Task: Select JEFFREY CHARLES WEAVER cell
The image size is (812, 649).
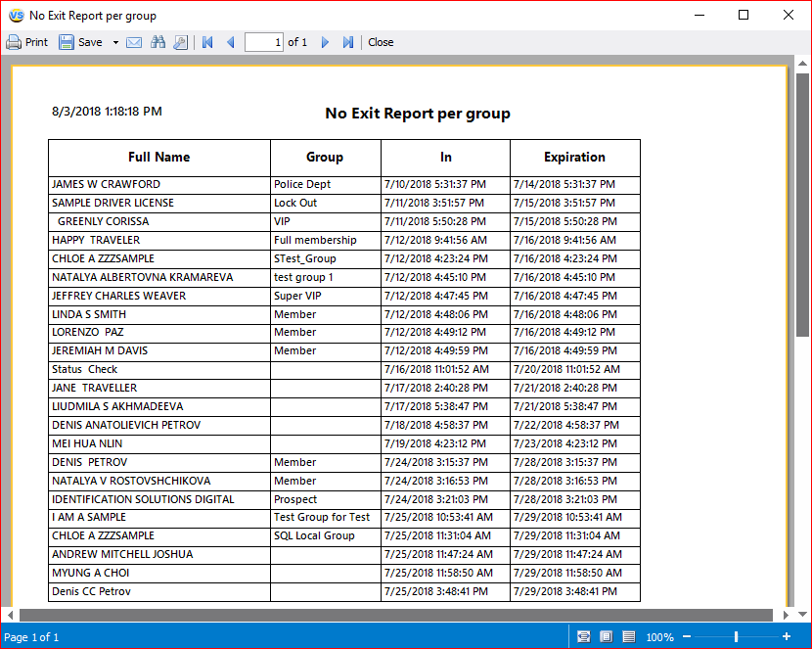Action: tap(159, 297)
